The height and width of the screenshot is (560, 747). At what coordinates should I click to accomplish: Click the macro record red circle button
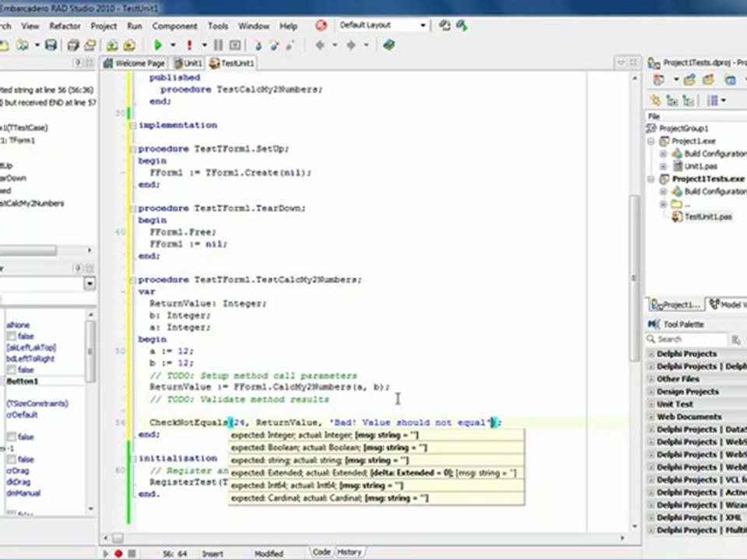[x=118, y=553]
